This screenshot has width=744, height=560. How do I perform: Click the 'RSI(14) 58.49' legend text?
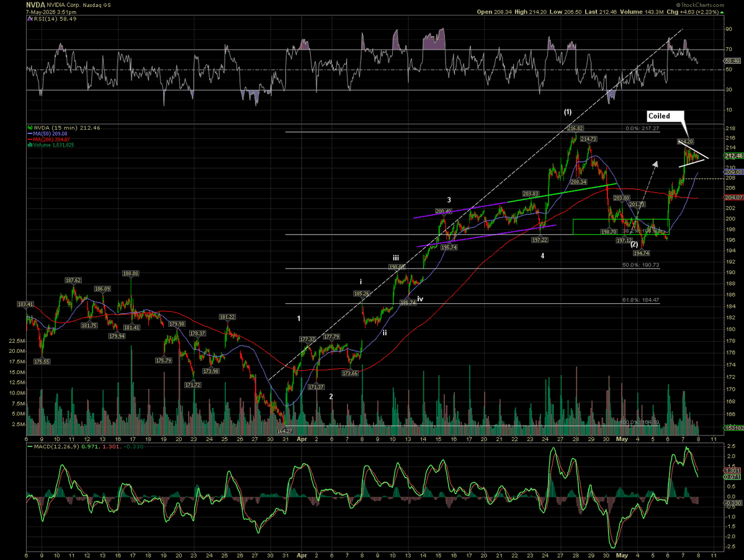click(x=55, y=19)
